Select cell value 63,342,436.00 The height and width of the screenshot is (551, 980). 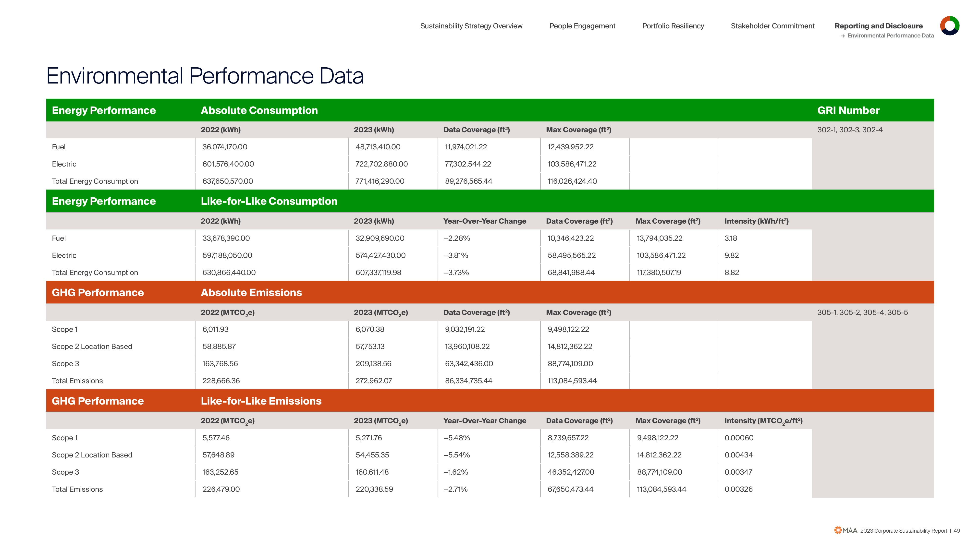point(469,363)
